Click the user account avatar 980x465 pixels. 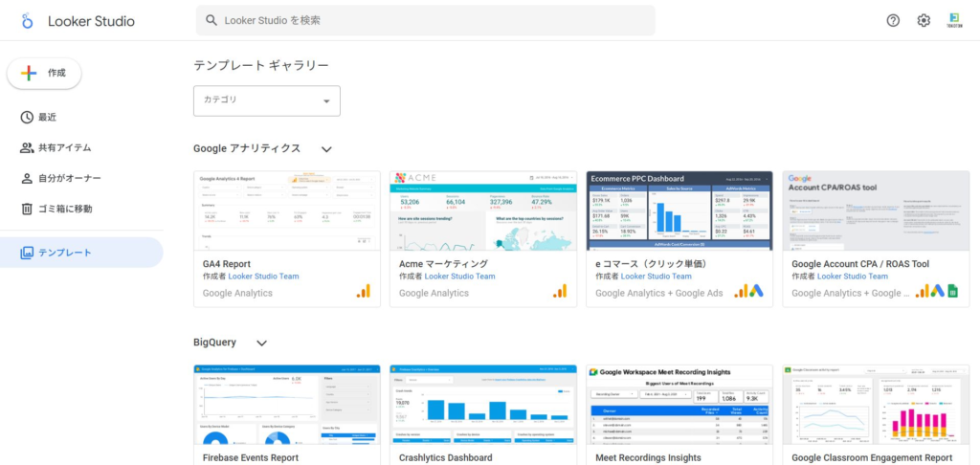click(954, 20)
